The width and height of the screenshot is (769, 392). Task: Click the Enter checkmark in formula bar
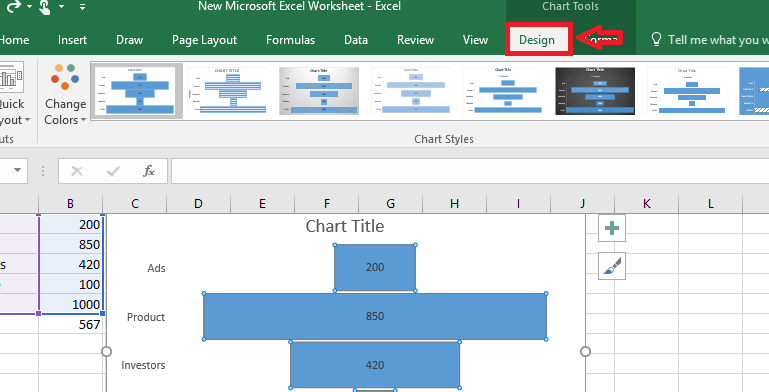click(113, 171)
